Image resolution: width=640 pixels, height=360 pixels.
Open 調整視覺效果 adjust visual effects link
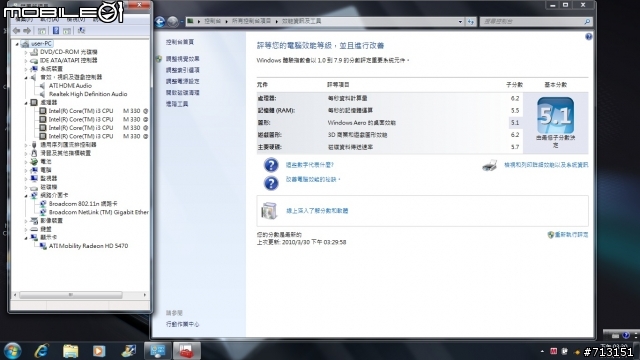tap(182, 59)
